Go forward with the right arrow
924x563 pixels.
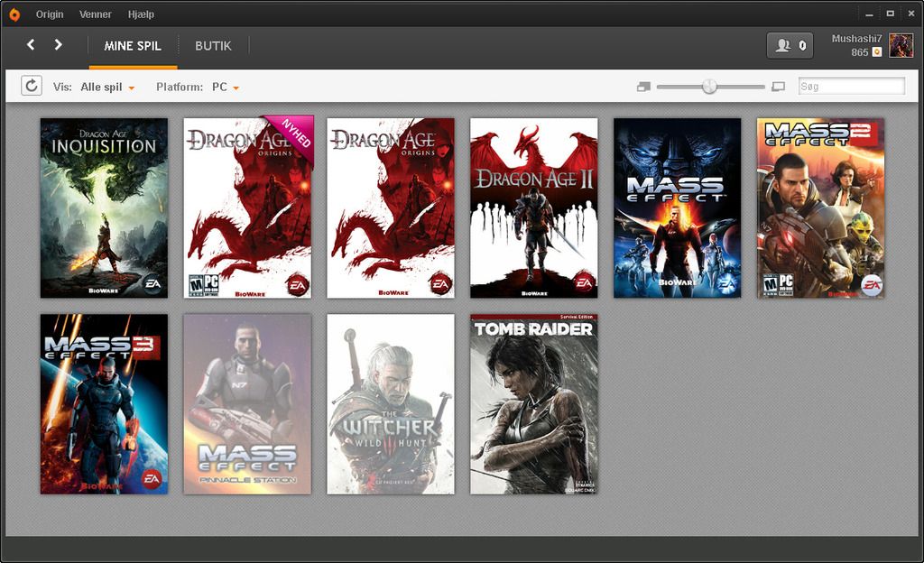(x=59, y=45)
